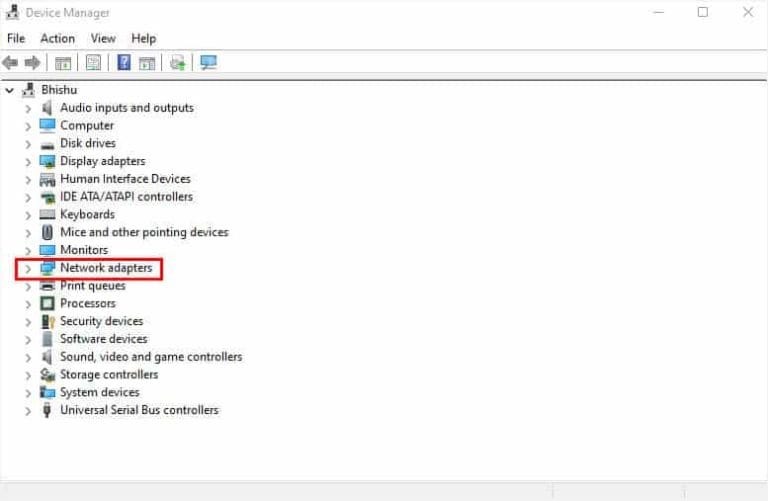Open the Action menu

click(x=57, y=38)
